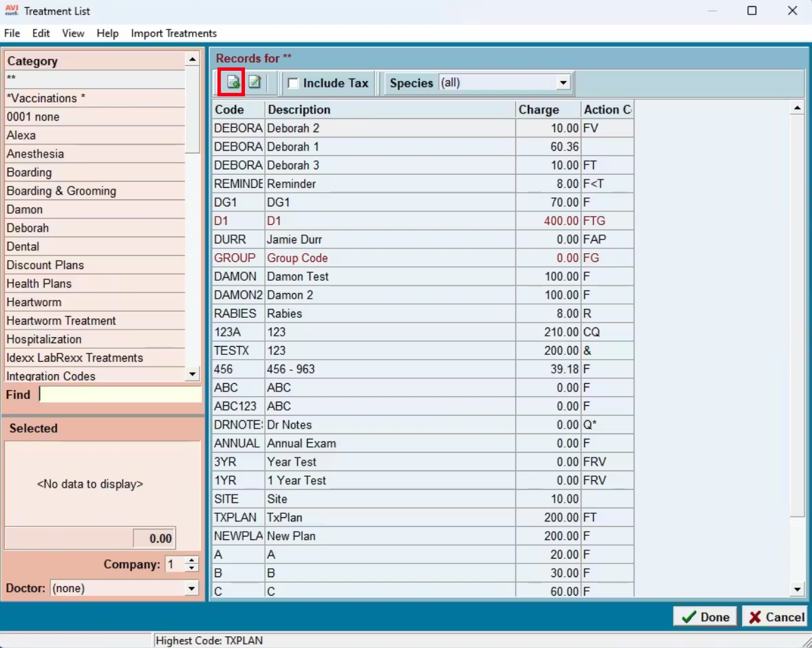Open the Edit menu
812x648 pixels.
[41, 33]
